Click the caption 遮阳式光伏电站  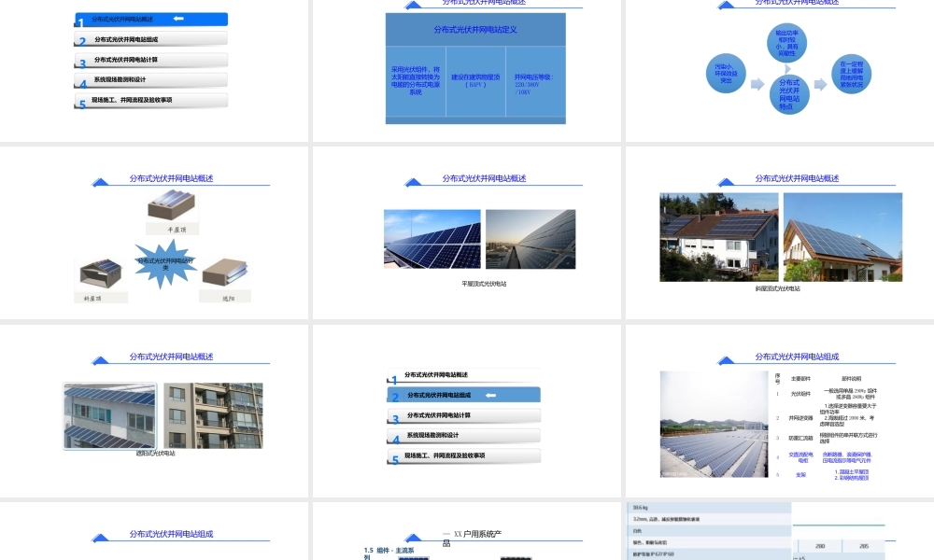coord(155,454)
